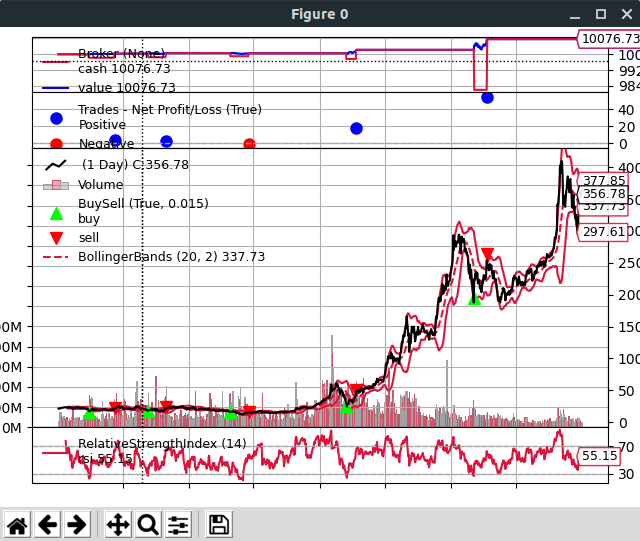Screen dimensions: 640x541
Task: Save the figure with the floppy icon
Action: (219, 525)
